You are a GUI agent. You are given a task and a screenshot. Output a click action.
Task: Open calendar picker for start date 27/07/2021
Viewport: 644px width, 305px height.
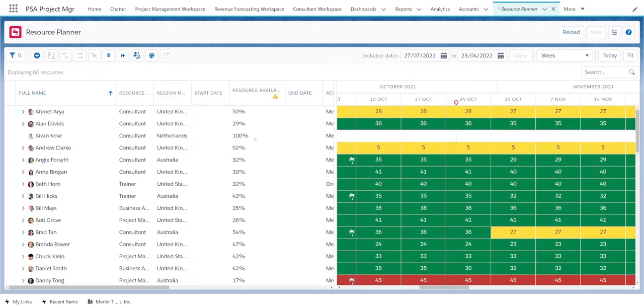click(443, 55)
